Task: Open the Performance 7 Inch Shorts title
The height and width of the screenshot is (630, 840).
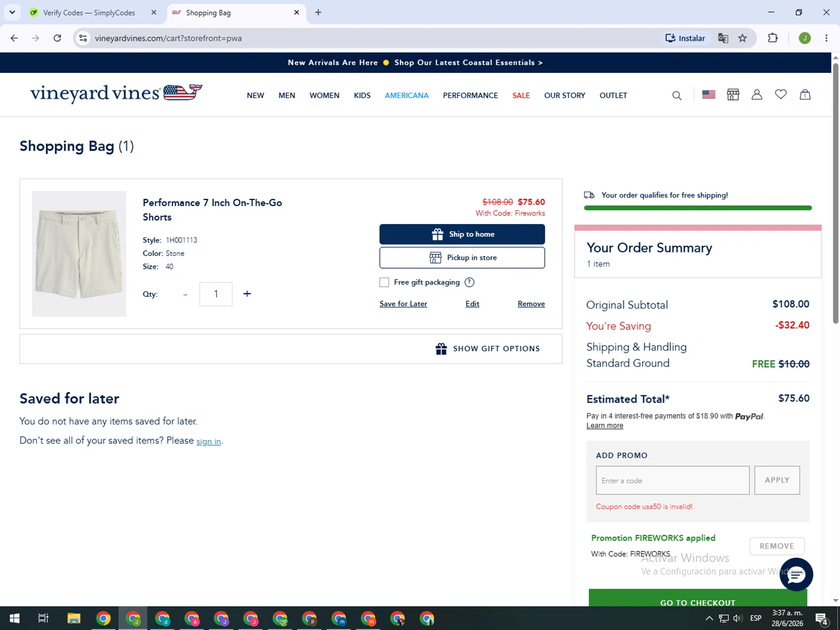Action: click(212, 210)
